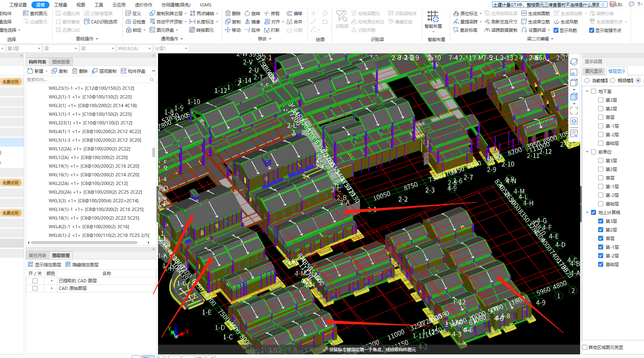Open the 云应用 ribbon tab
Screen dimensions: 644x358
tap(119, 5)
